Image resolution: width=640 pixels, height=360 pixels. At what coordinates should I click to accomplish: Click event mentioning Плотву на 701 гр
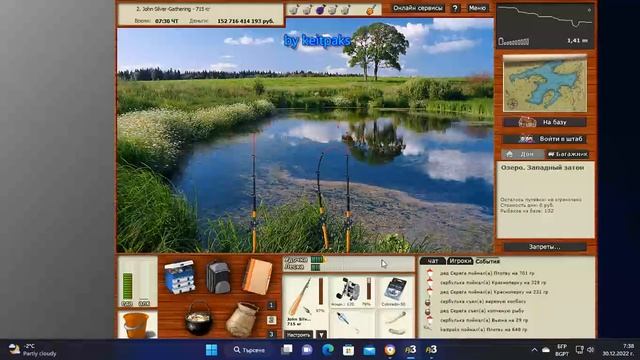tap(487, 273)
